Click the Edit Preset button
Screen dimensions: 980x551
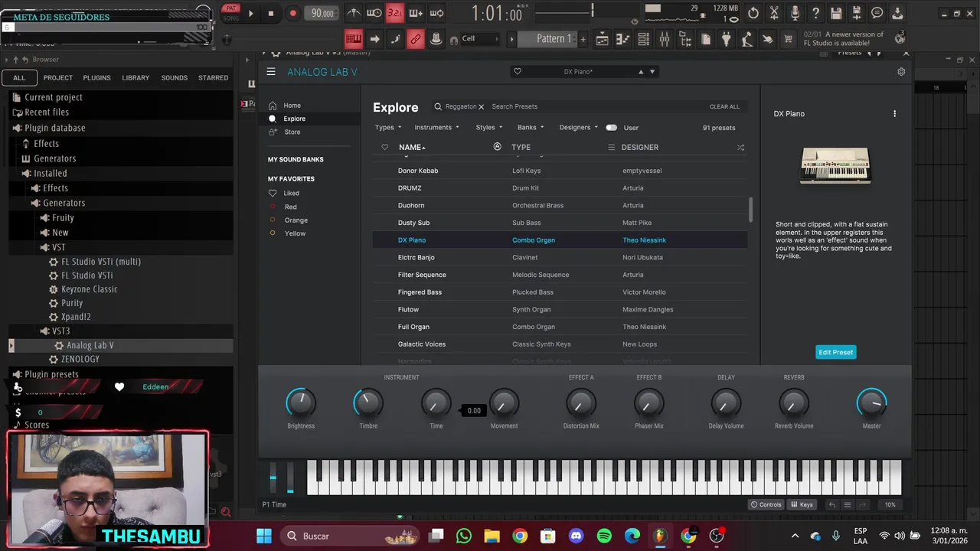pyautogui.click(x=835, y=352)
